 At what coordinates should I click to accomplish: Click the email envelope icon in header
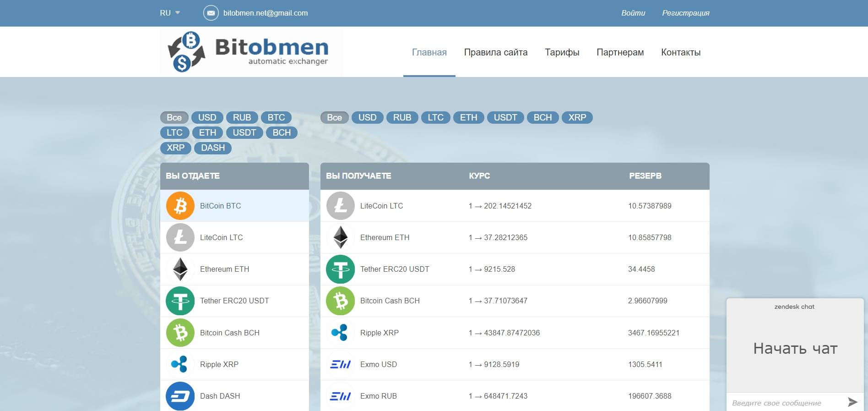[x=211, y=13]
